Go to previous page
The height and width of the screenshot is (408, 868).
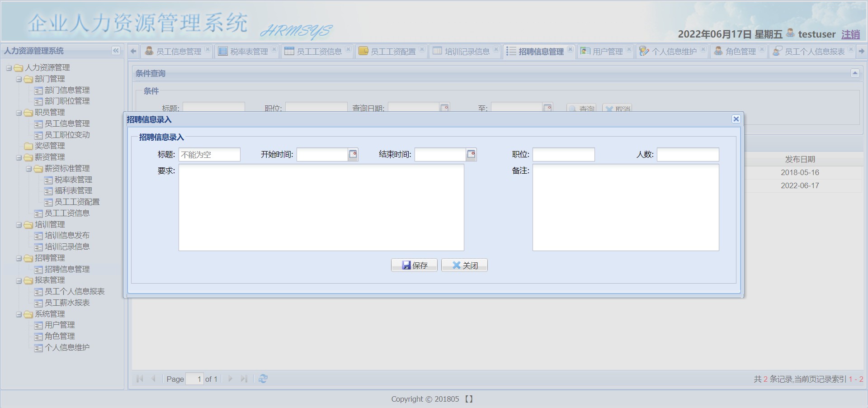(x=153, y=379)
